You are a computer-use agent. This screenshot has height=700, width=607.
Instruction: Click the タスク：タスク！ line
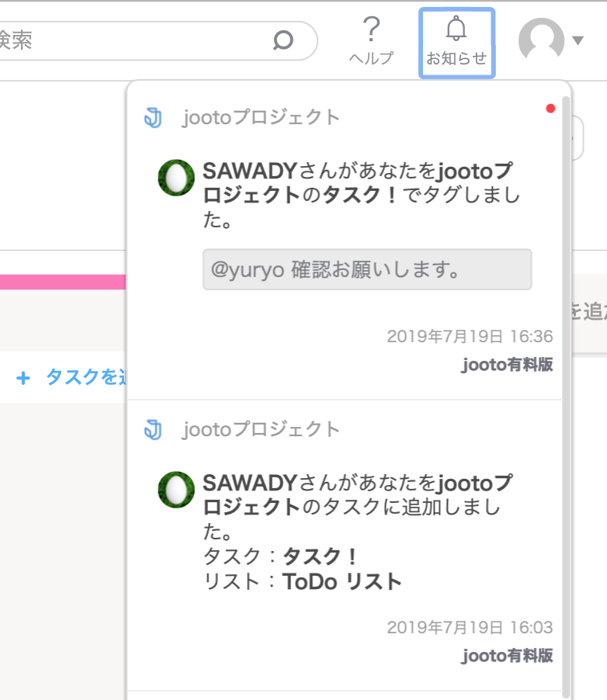280,556
